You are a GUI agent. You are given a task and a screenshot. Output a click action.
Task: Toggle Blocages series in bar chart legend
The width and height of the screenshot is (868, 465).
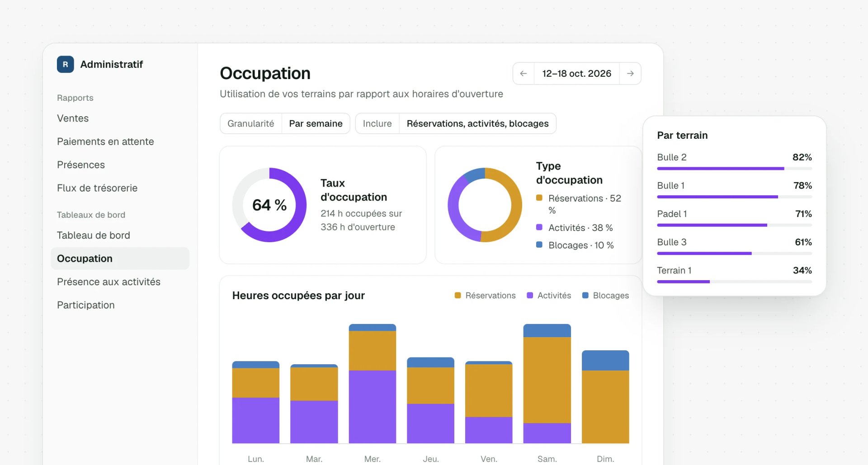point(605,296)
